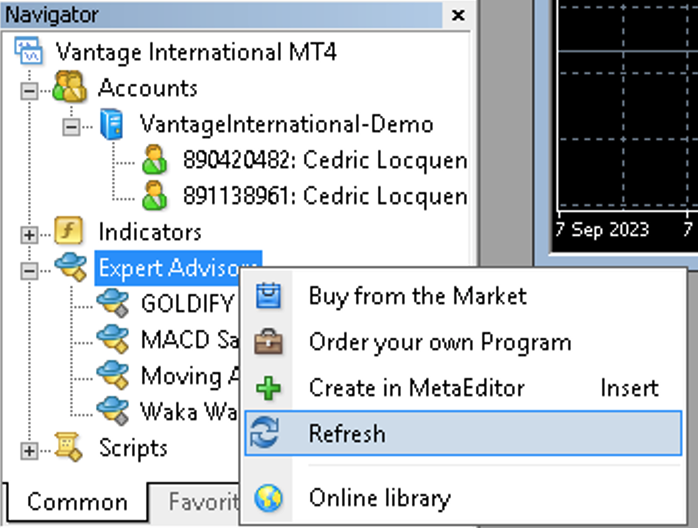
Task: Click the VantageInternational-Demo server icon
Action: [111, 124]
